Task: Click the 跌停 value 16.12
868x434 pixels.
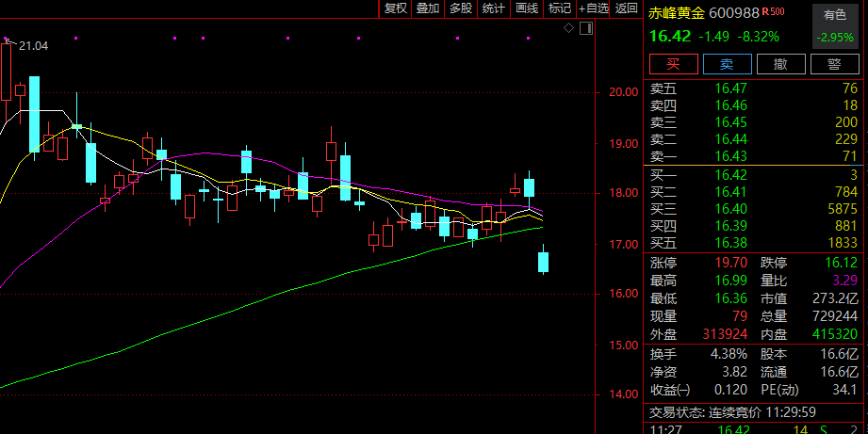Action: [x=841, y=263]
